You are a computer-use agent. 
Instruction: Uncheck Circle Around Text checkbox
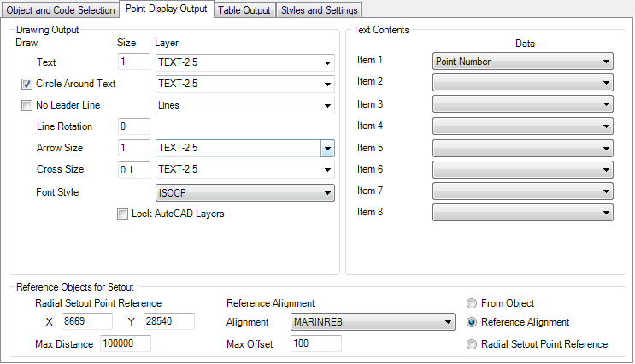27,85
